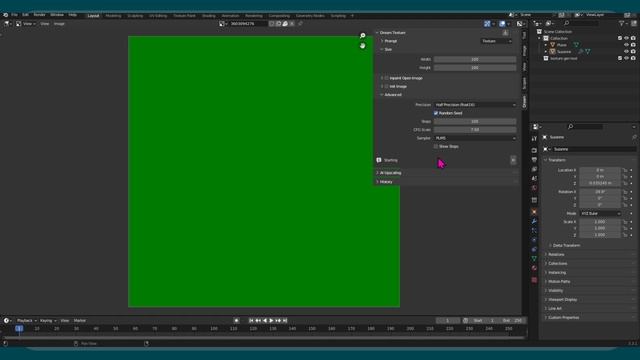Collapse the Dream Texture panel
Image resolution: width=640 pixels, height=360 pixels.
pyautogui.click(x=377, y=33)
